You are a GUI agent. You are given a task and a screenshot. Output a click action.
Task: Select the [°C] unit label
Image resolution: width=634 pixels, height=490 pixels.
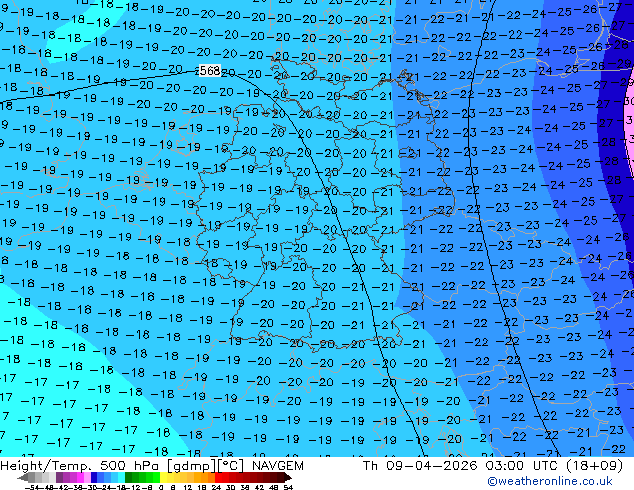(x=230, y=466)
